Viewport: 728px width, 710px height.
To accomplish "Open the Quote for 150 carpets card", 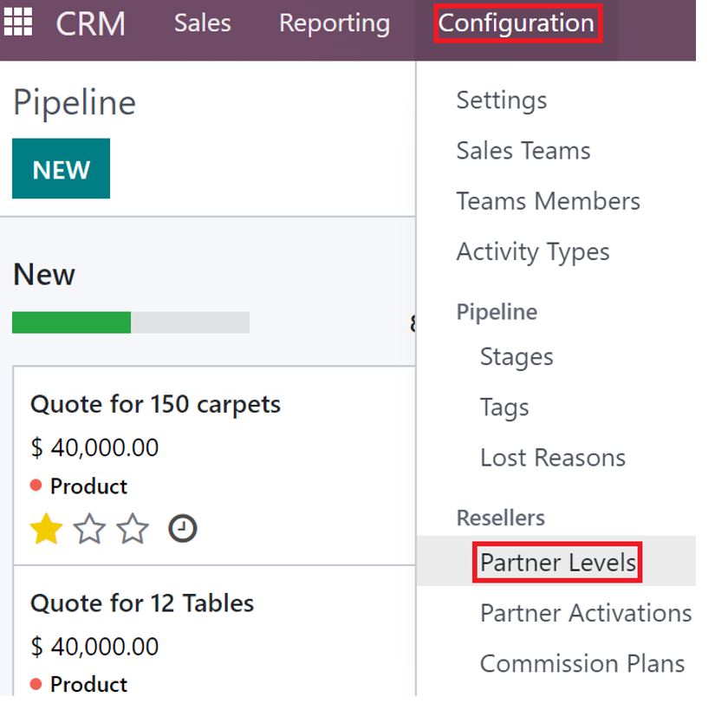I will (214, 466).
